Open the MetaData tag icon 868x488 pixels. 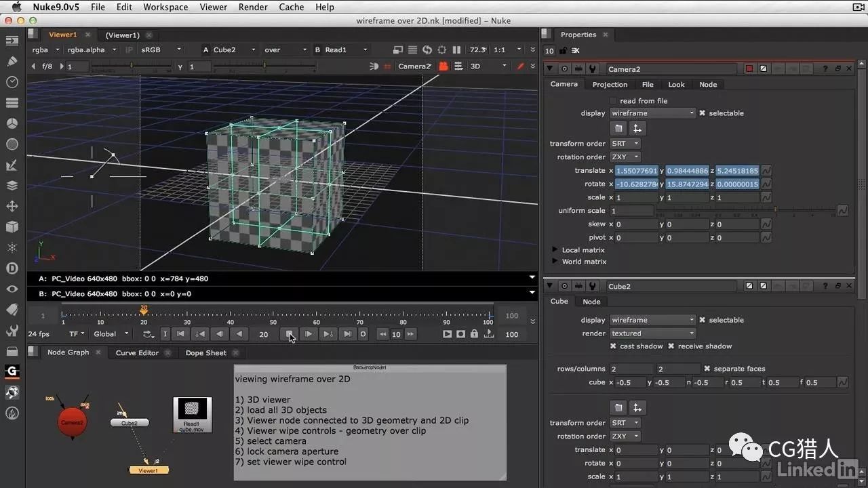(x=12, y=309)
